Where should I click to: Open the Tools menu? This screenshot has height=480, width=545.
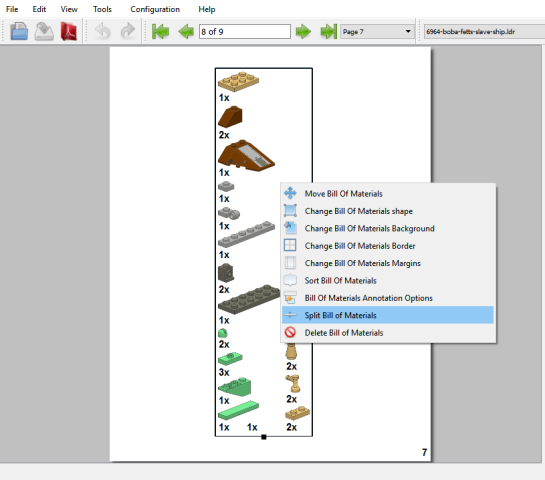102,9
